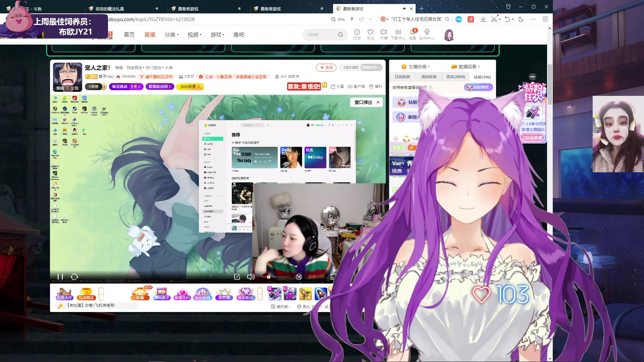Open 原画2K60 quality selector
The height and width of the screenshot is (362, 644).
click(x=316, y=277)
